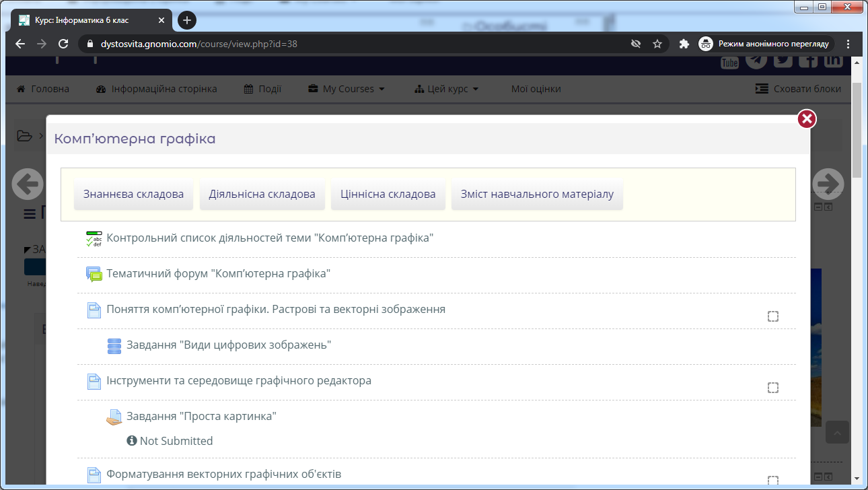Screen dimensions: 868x490
Task: Open Події menu item
Action: tap(262, 89)
